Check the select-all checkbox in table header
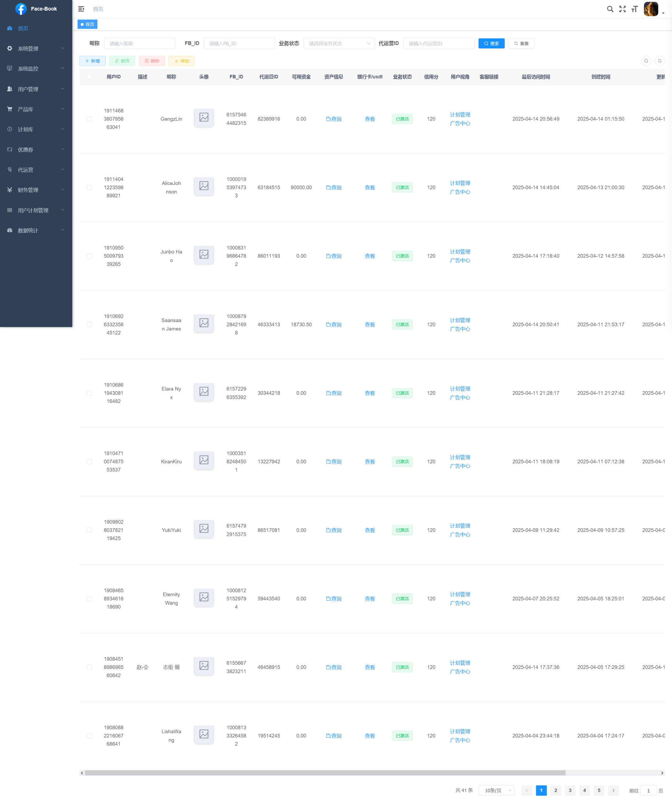This screenshot has width=672, height=801. coord(89,77)
